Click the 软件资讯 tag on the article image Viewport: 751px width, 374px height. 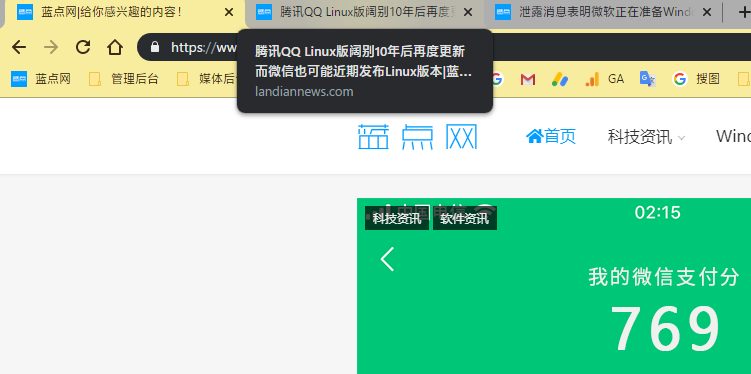[x=465, y=219]
